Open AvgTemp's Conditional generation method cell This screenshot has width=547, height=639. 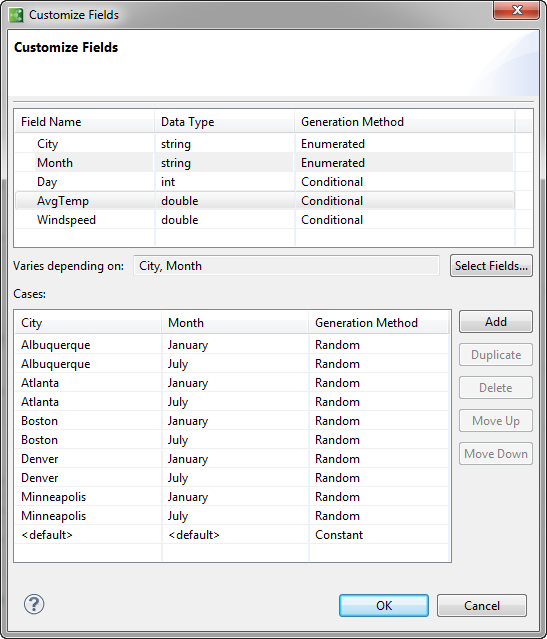coord(405,201)
